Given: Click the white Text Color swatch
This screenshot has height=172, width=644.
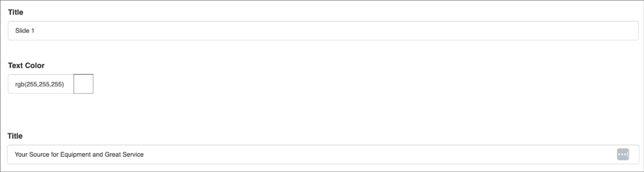Looking at the screenshot, I should pyautogui.click(x=84, y=84).
